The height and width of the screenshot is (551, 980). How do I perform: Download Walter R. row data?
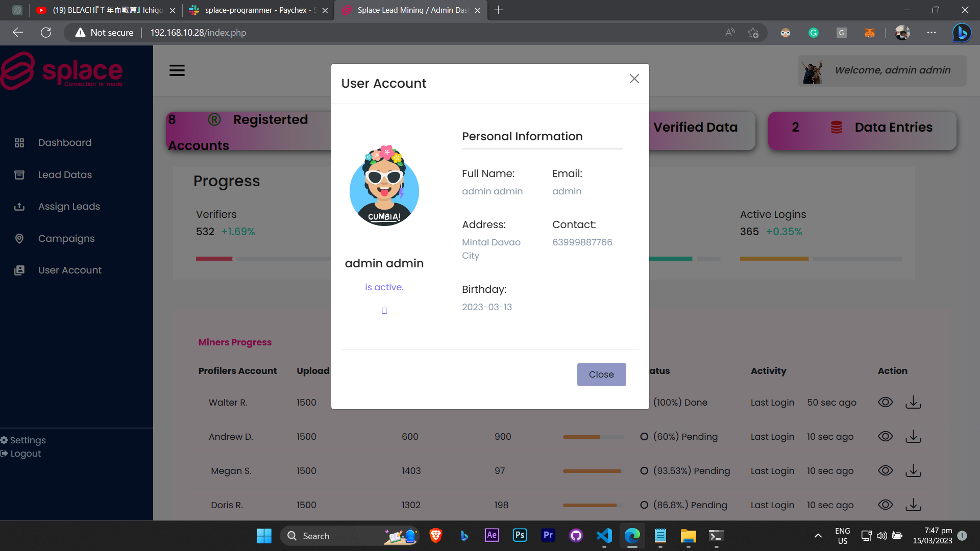click(913, 402)
